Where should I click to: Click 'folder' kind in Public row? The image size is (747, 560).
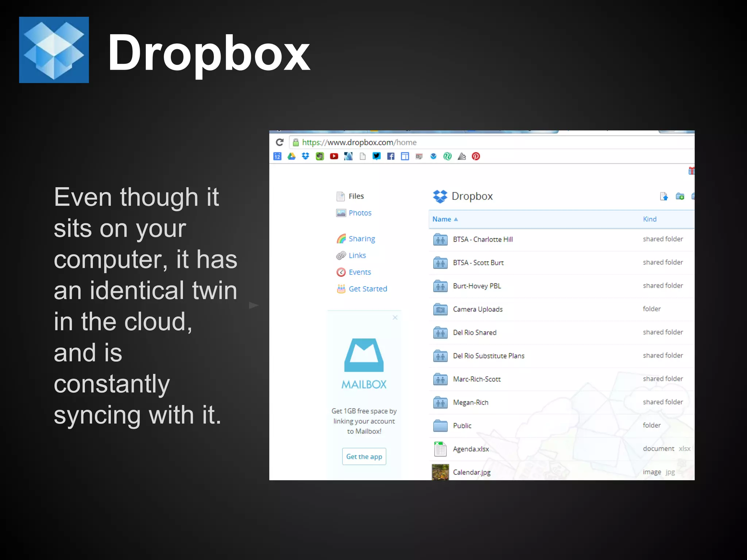coord(651,425)
